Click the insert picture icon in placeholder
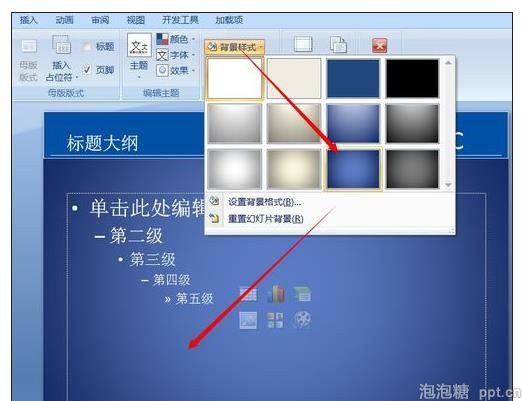 pos(248,320)
